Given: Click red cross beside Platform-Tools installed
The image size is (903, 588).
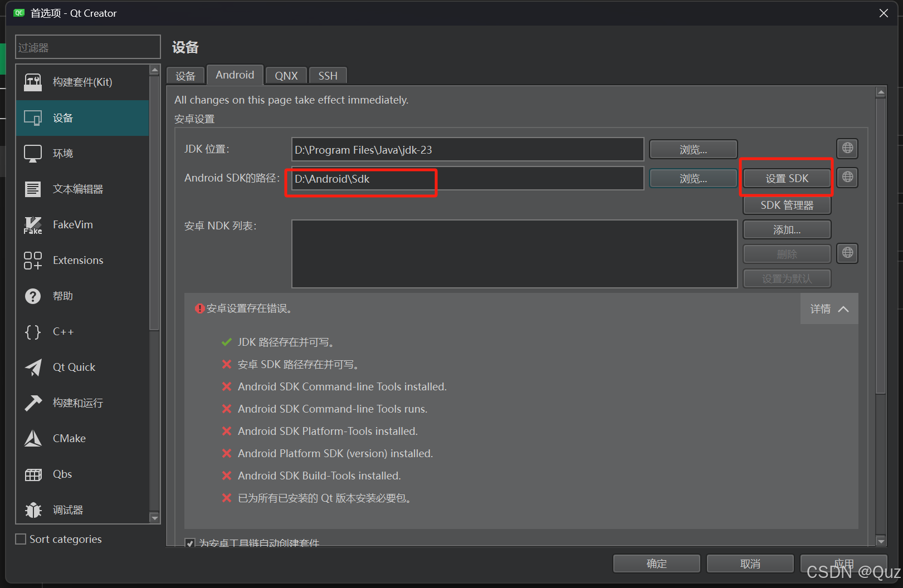Looking at the screenshot, I should point(226,431).
